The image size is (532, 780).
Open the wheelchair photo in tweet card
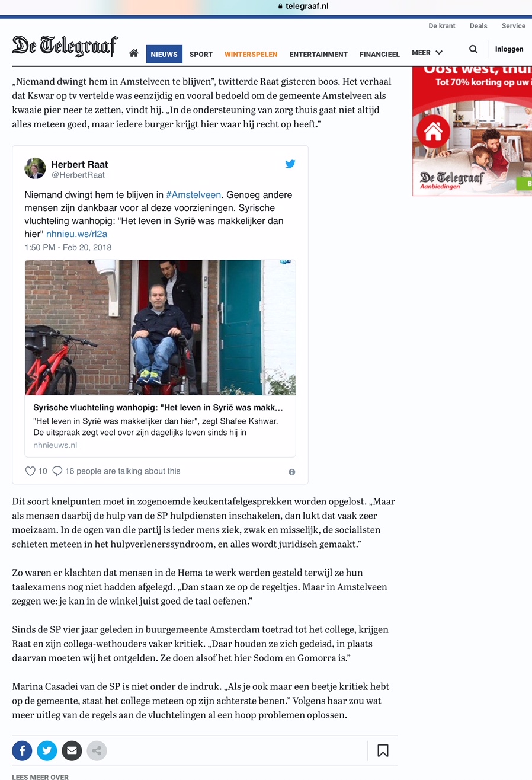click(160, 327)
